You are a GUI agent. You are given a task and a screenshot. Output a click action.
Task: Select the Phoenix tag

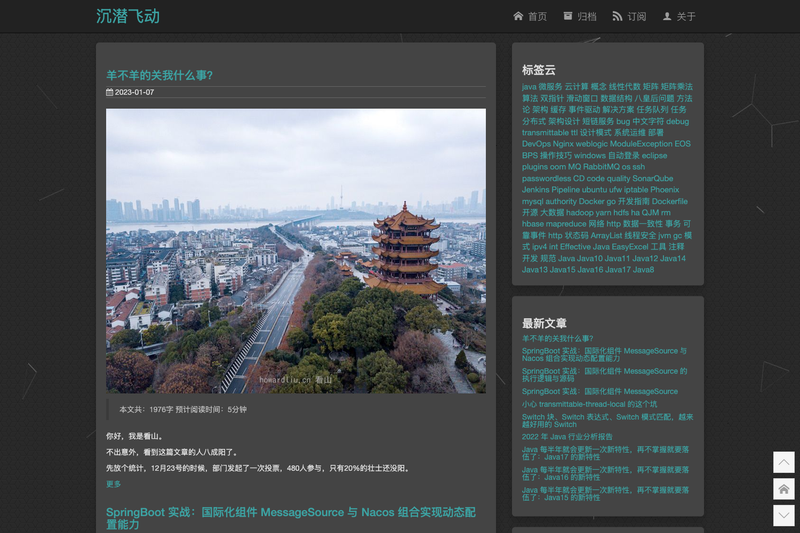click(x=665, y=190)
